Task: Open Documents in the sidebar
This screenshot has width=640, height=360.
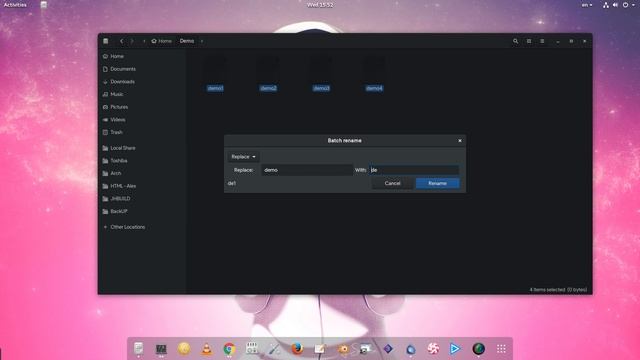Action: (123, 69)
